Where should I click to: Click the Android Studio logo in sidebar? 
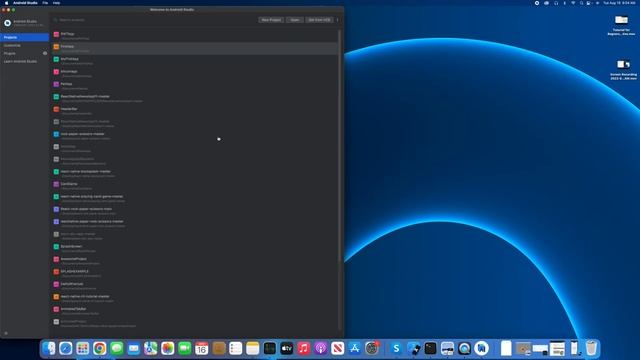tap(7, 23)
